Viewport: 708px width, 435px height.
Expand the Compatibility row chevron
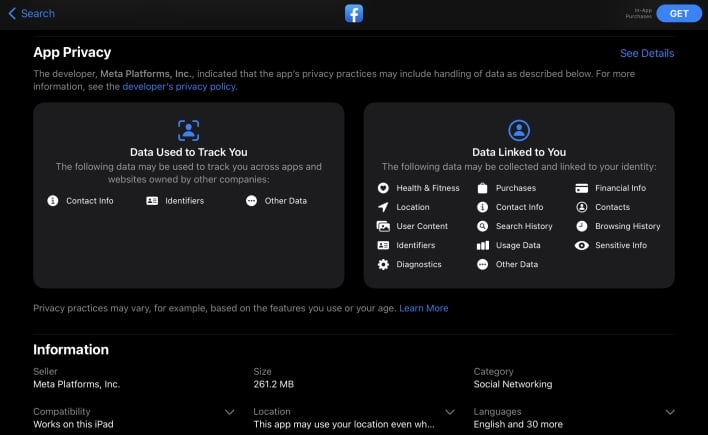[229, 412]
